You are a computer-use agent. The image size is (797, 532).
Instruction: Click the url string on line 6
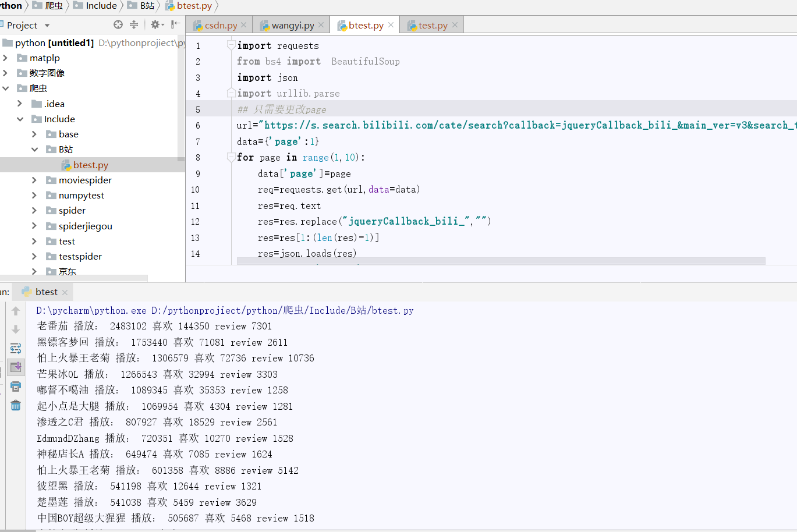(529, 125)
